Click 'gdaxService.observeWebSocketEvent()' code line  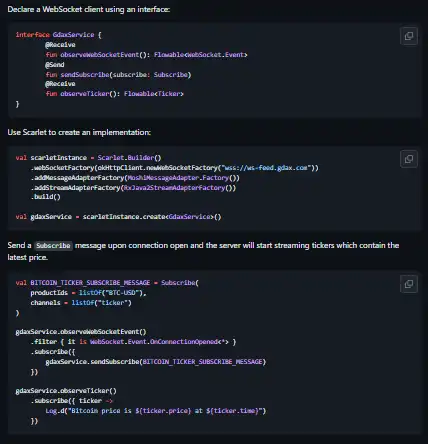point(81,332)
